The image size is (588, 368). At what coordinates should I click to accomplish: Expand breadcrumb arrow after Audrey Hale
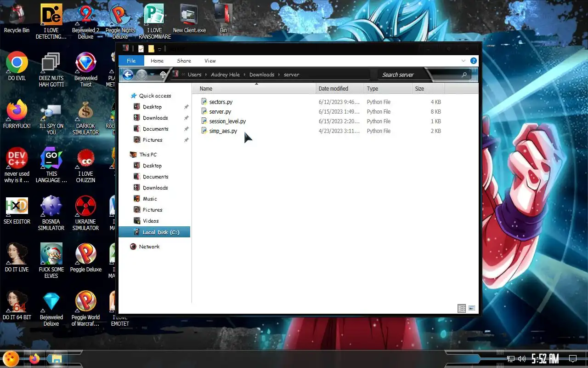245,75
